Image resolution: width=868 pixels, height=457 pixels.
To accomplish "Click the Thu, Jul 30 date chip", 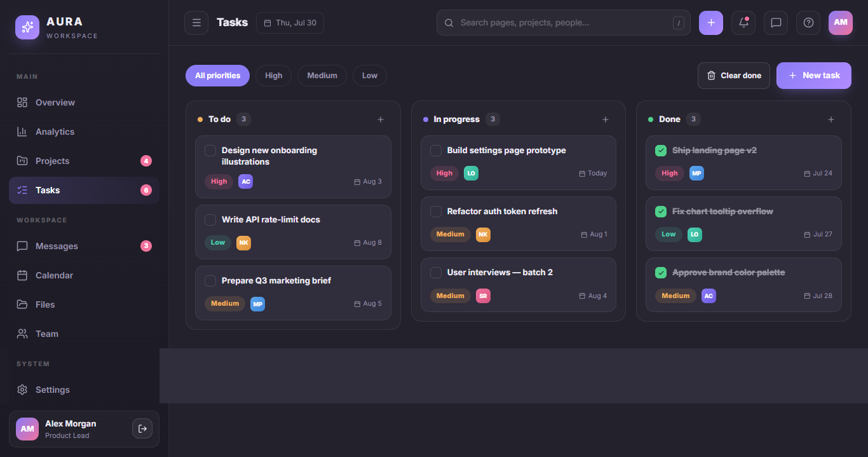I will click(x=290, y=23).
